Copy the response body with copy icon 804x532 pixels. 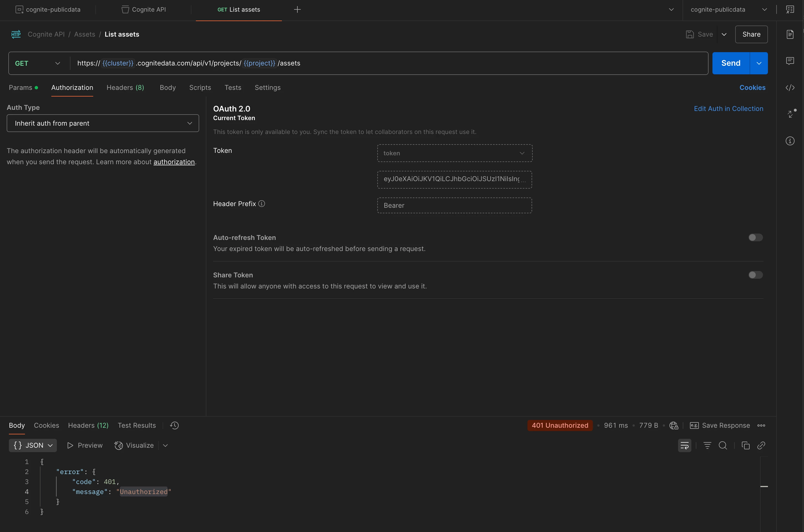click(745, 445)
